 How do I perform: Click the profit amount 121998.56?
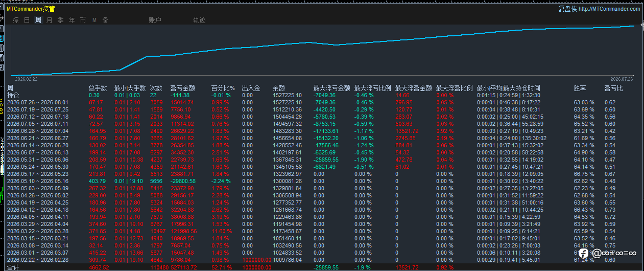coord(184,231)
